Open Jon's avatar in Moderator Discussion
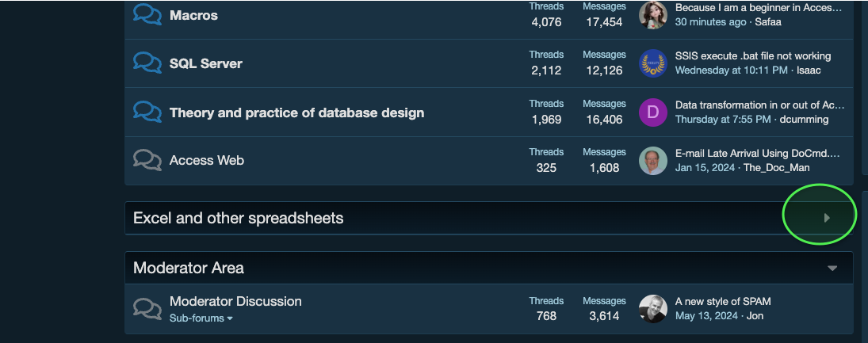 click(652, 309)
